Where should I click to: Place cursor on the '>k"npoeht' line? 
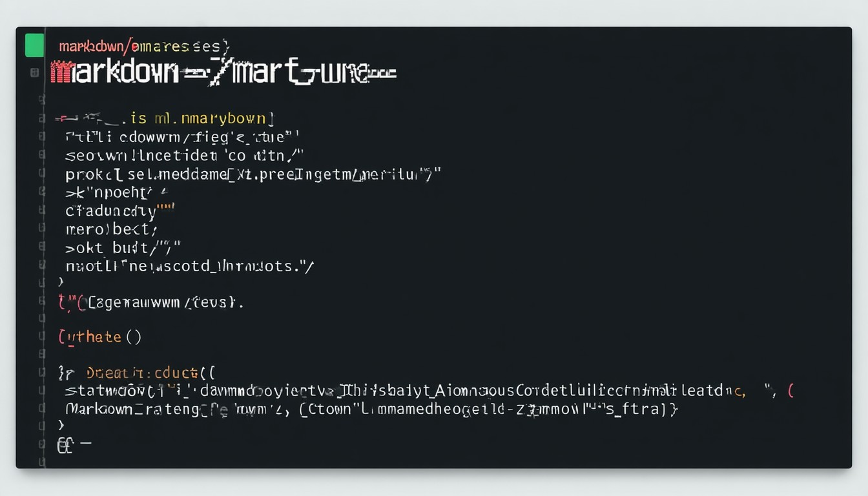(116, 192)
